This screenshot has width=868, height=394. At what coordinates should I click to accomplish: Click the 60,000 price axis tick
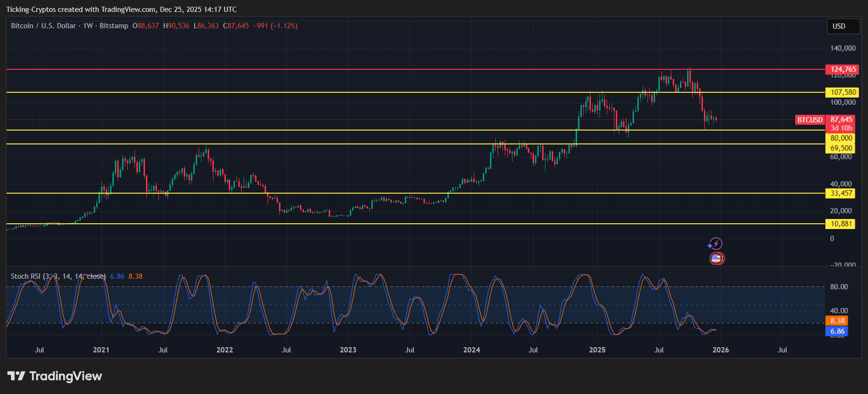tap(841, 157)
